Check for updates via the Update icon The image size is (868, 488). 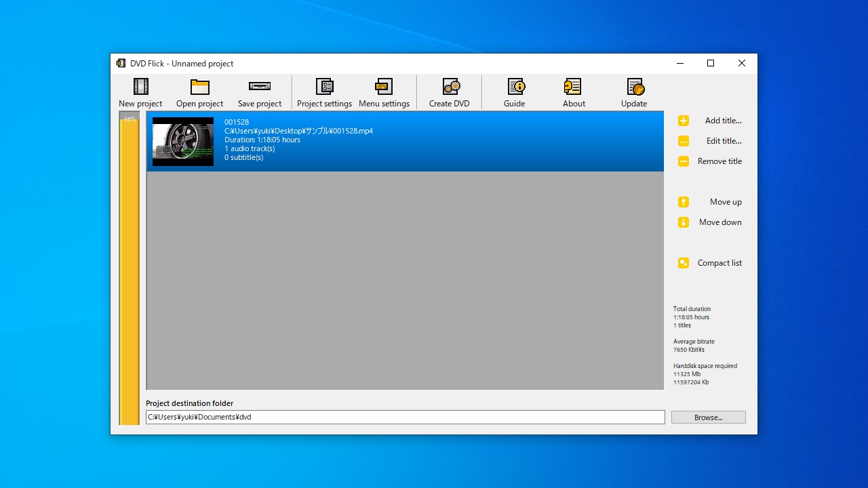[x=635, y=87]
